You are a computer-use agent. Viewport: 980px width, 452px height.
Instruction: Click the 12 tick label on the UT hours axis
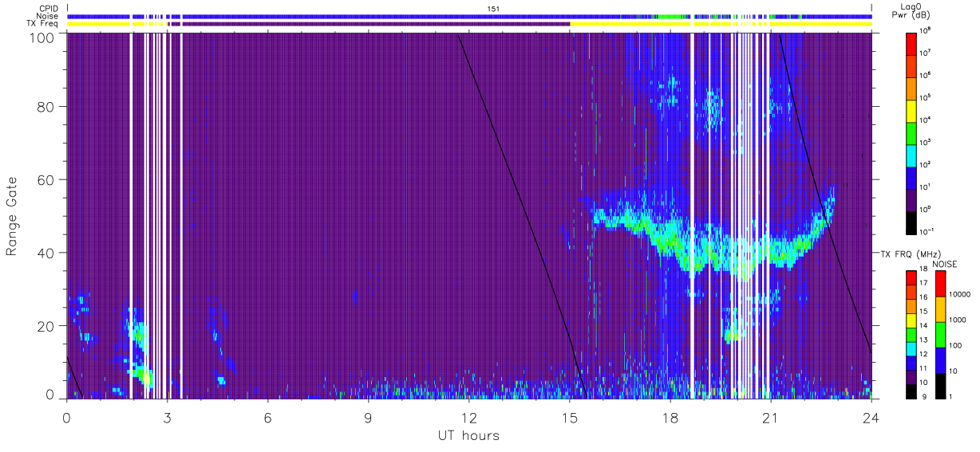[469, 417]
